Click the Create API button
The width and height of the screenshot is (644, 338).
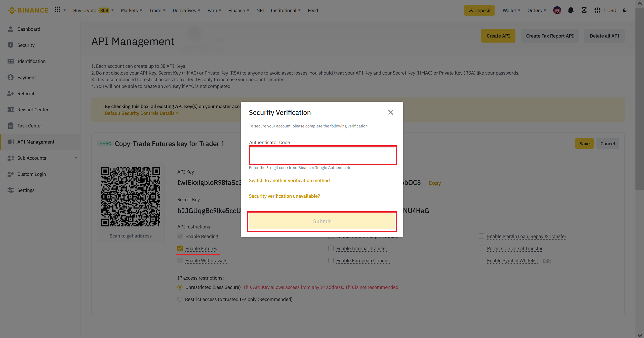point(498,36)
